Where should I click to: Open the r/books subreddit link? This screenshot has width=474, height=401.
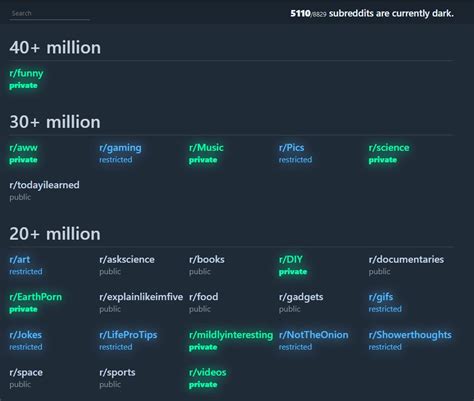207,259
